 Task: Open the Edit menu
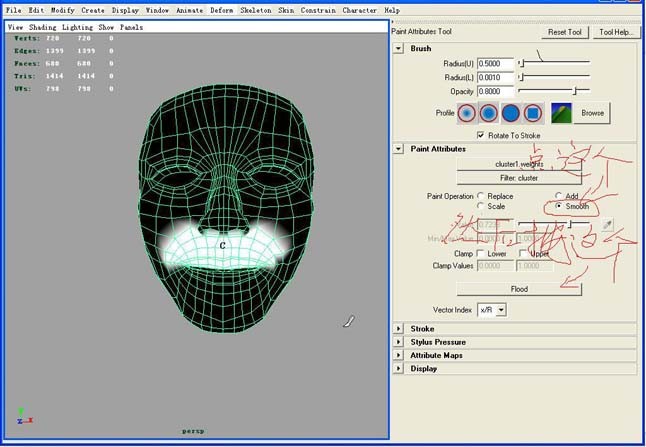(36, 10)
